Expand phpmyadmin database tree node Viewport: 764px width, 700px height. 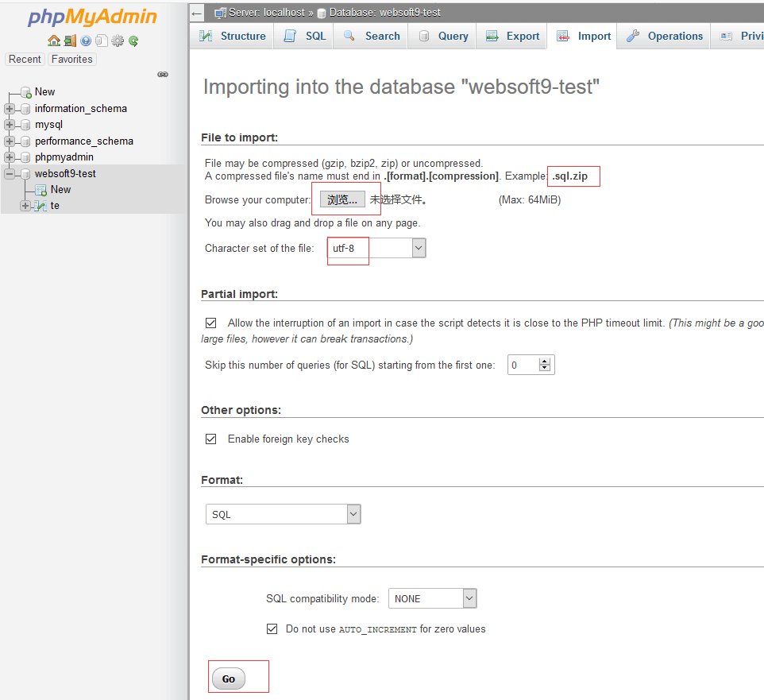click(x=10, y=157)
